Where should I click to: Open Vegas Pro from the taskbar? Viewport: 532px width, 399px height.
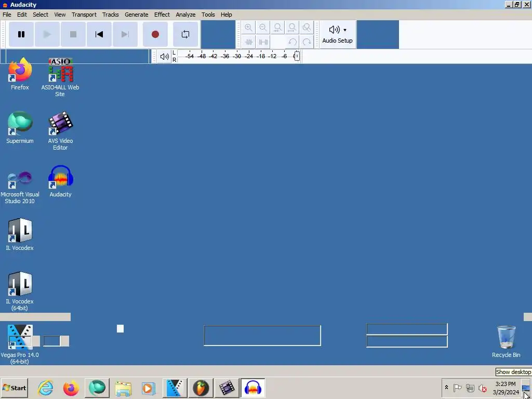175,388
